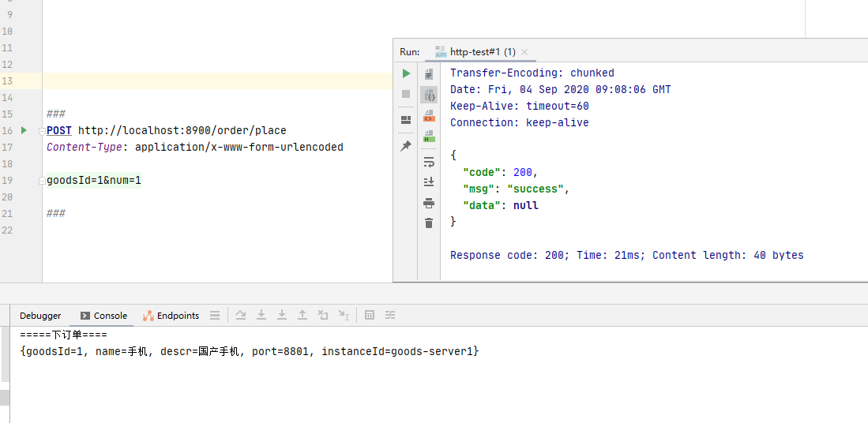View response as plain text
The image size is (868, 423).
click(429, 74)
